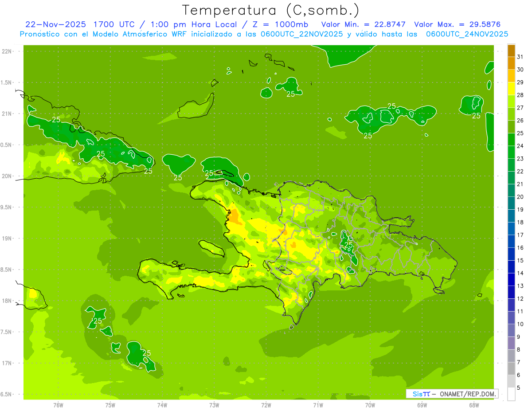
Task: Click the SisTT - ONAMET/REP.DOM. logo
Action: coord(452,394)
